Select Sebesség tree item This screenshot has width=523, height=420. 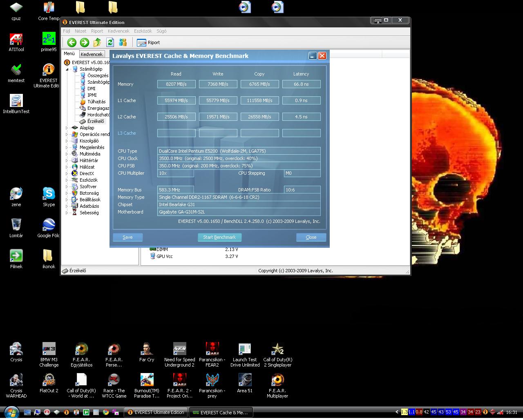[x=89, y=213]
